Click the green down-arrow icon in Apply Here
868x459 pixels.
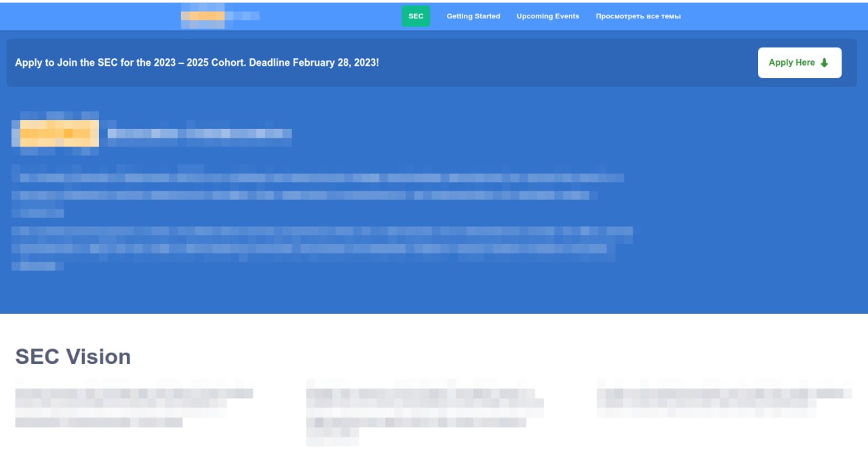(x=825, y=63)
